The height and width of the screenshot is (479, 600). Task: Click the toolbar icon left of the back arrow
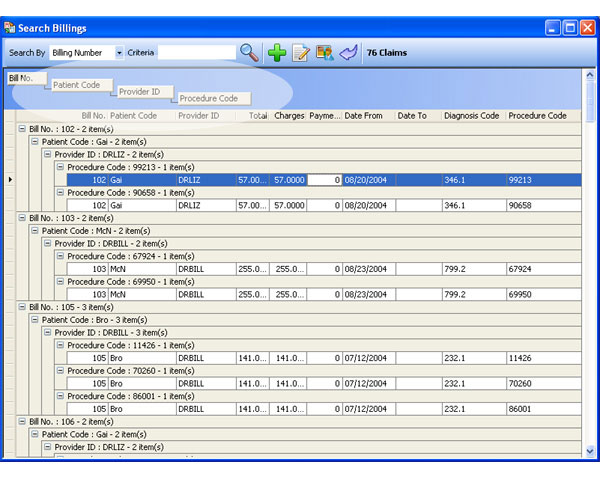tap(324, 52)
